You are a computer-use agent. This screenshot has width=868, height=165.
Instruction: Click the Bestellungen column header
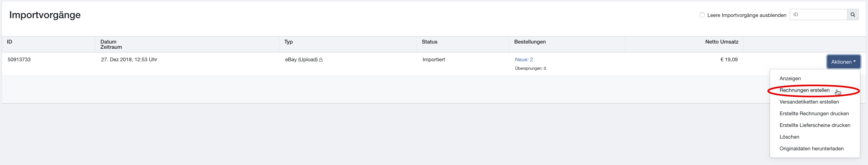(x=530, y=42)
